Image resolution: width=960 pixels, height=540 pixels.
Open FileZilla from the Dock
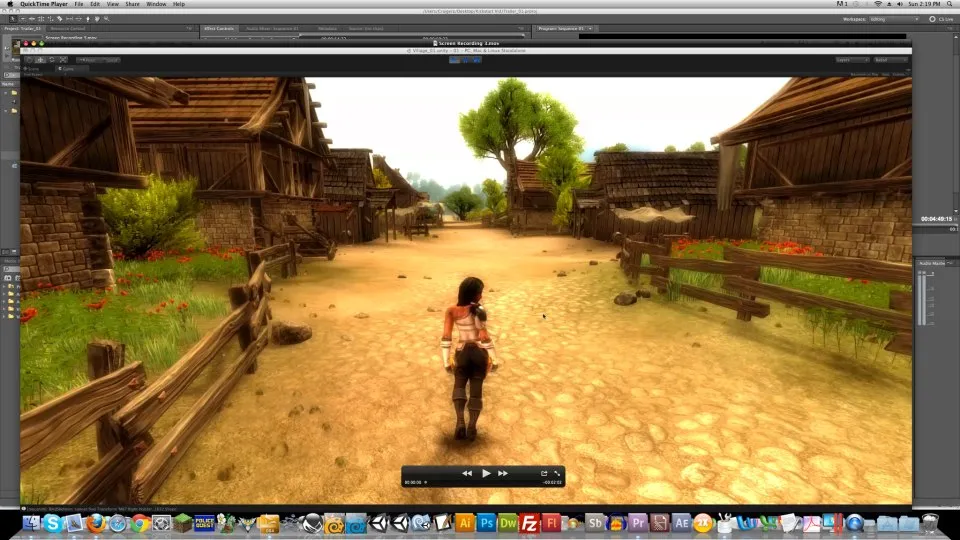(530, 522)
